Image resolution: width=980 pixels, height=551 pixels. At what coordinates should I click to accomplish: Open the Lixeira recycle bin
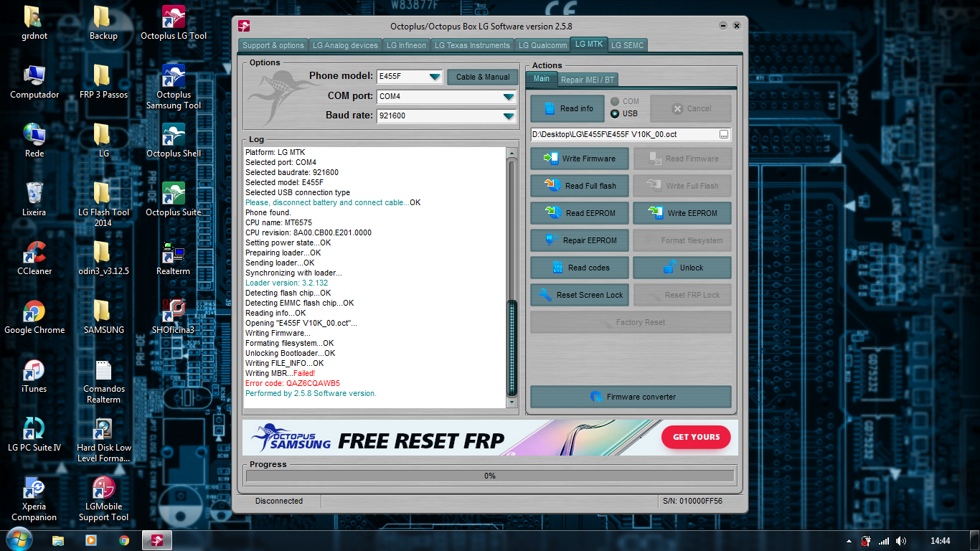(34, 199)
